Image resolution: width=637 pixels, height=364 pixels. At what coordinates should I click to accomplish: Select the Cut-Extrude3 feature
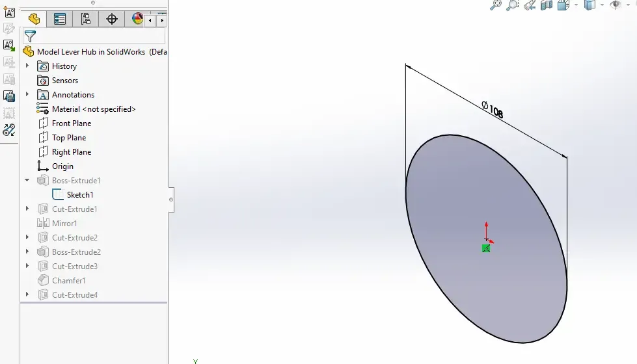[75, 266]
